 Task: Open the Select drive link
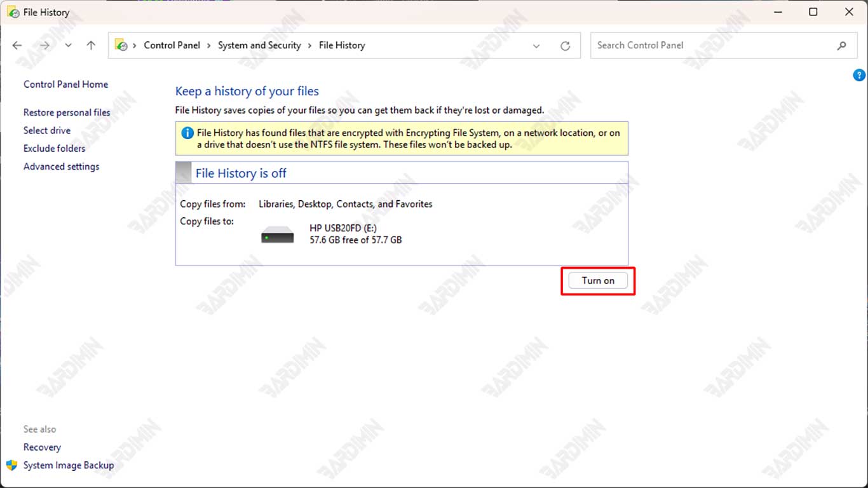[47, 130]
